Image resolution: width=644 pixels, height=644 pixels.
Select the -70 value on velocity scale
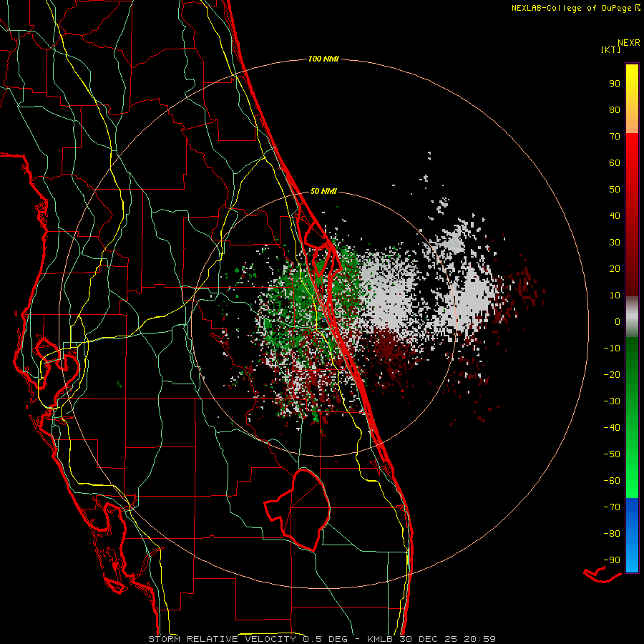612,507
